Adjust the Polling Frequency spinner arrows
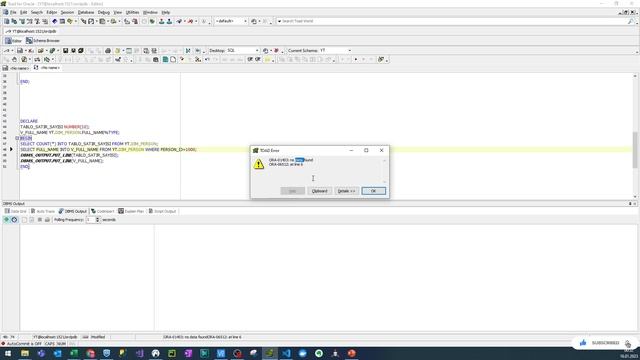Image resolution: width=640 pixels, height=360 pixels. [97, 220]
